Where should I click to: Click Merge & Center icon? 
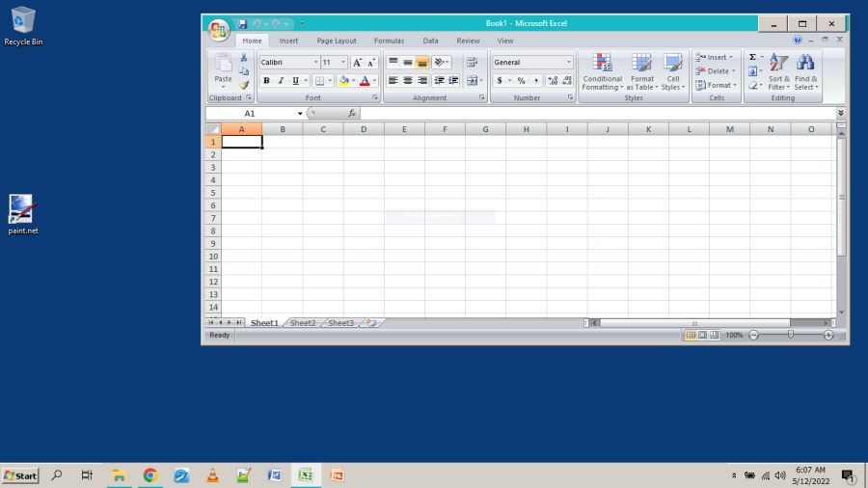(x=472, y=81)
